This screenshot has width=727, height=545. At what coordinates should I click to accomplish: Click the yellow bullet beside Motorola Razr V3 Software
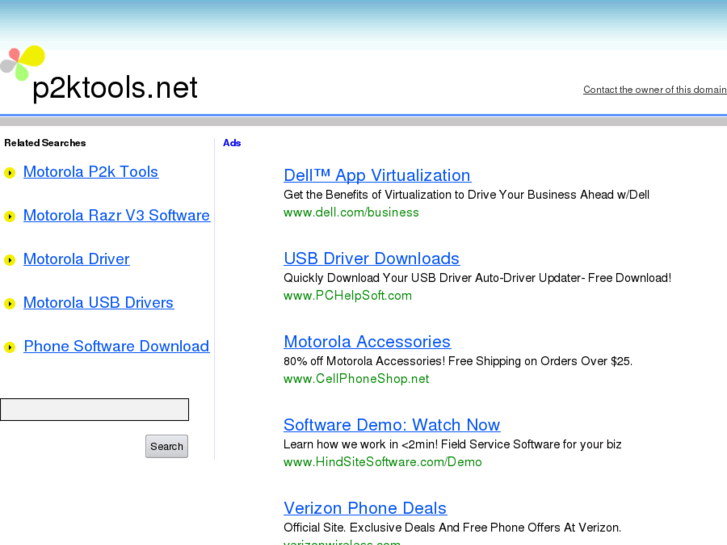click(x=10, y=217)
